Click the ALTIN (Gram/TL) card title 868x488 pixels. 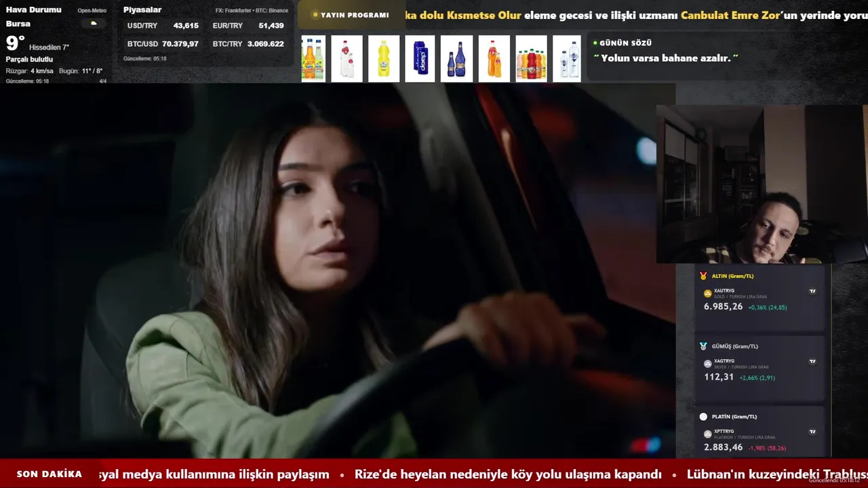tap(732, 276)
